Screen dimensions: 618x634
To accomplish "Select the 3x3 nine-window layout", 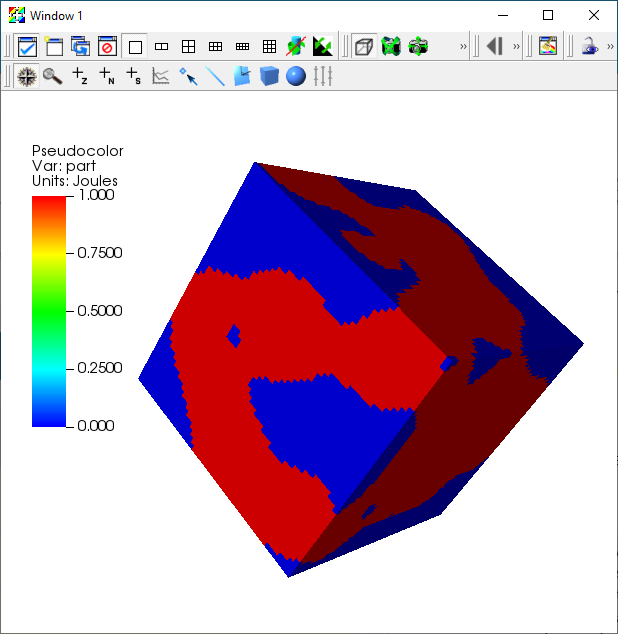I will (269, 46).
